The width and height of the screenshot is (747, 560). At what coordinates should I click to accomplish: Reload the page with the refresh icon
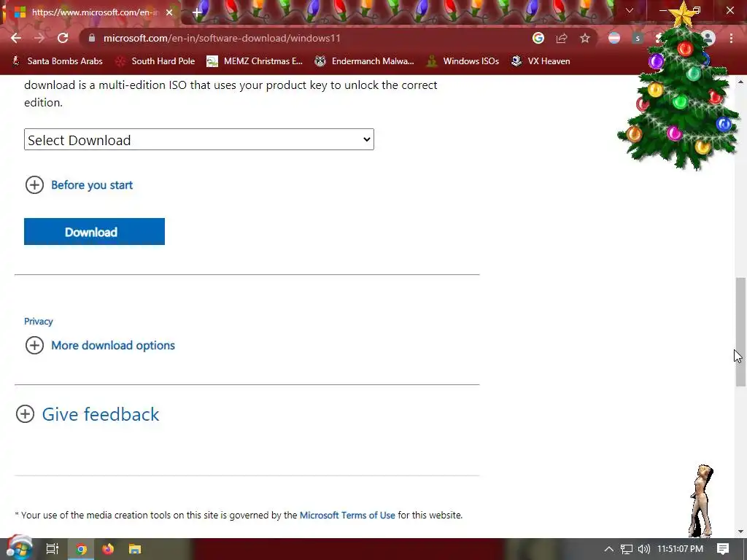pyautogui.click(x=63, y=38)
